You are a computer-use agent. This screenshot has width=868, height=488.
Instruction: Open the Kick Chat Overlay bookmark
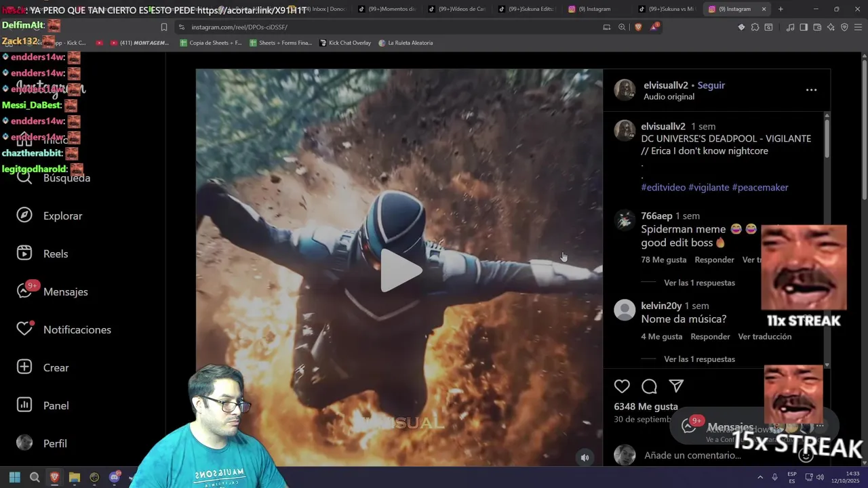point(345,43)
